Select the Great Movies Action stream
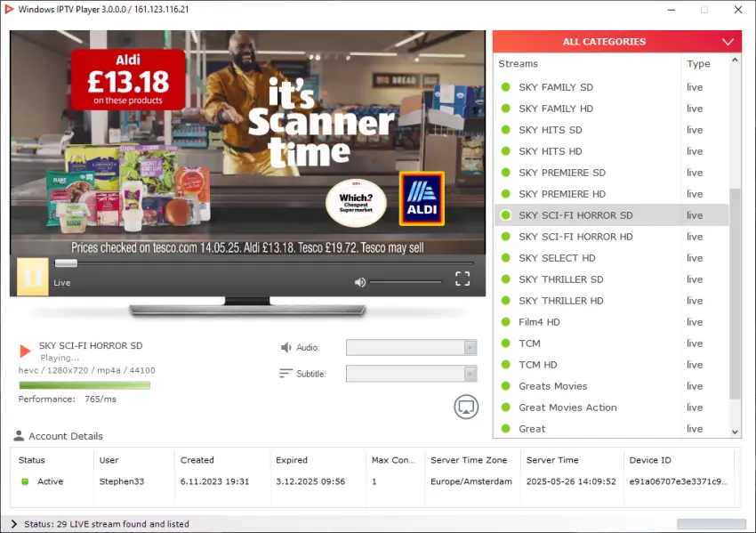Viewport: 756px width, 533px height. tap(611, 408)
